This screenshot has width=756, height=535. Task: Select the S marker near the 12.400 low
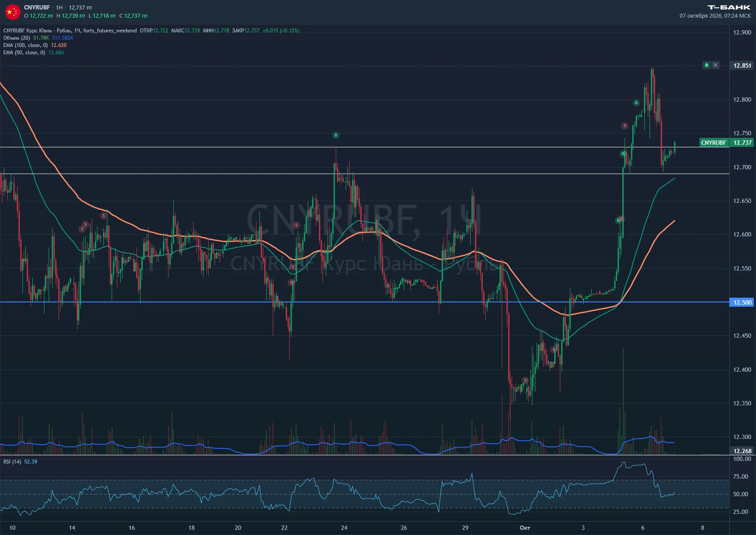[x=525, y=380]
